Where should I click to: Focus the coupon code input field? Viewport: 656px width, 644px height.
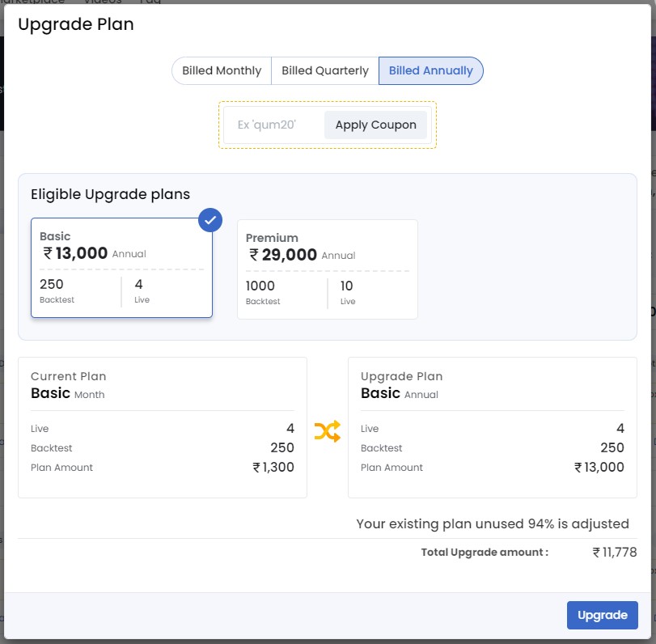pyautogui.click(x=273, y=125)
